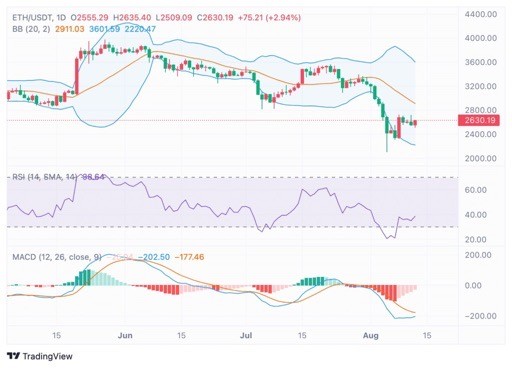Image resolution: width=512 pixels, height=368 pixels.
Task: Click the Jun label on time axis
Action: tap(125, 335)
